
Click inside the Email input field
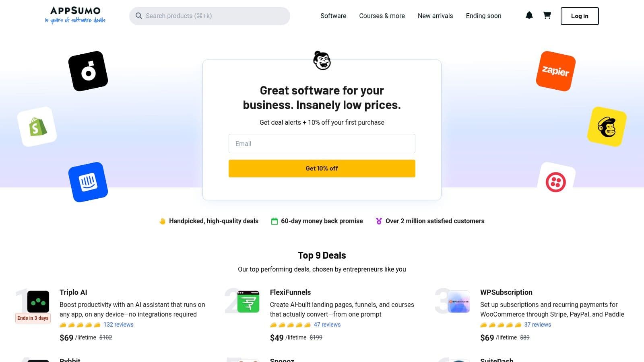(322, 144)
